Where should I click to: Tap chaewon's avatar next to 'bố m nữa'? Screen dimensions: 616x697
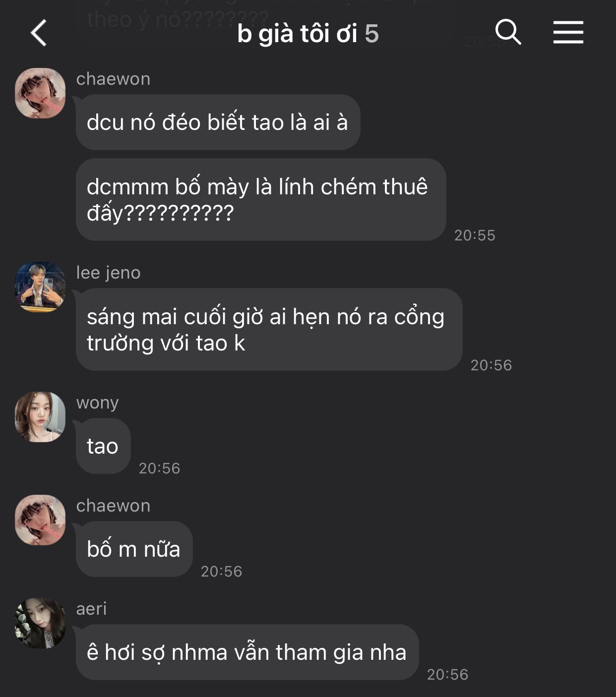click(40, 520)
